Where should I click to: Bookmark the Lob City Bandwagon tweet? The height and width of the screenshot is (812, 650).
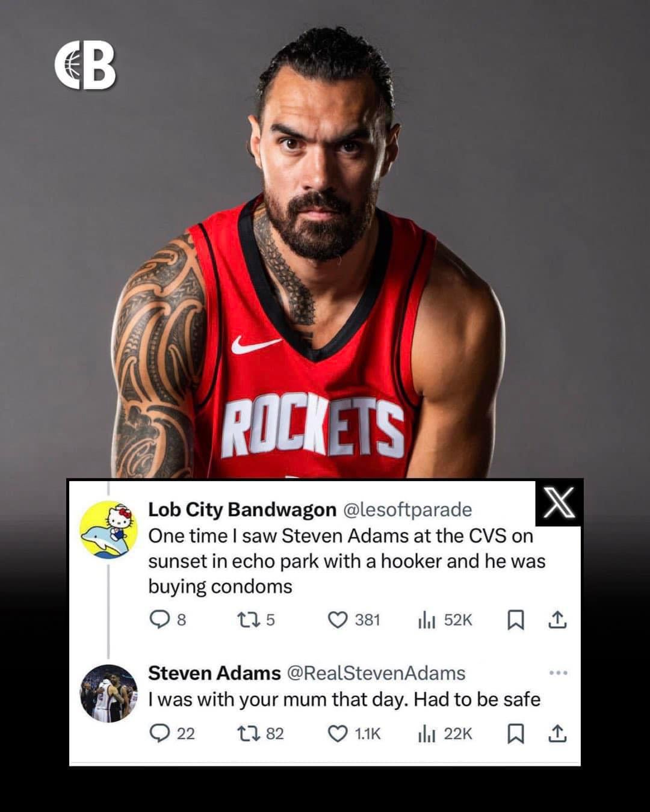[515, 620]
